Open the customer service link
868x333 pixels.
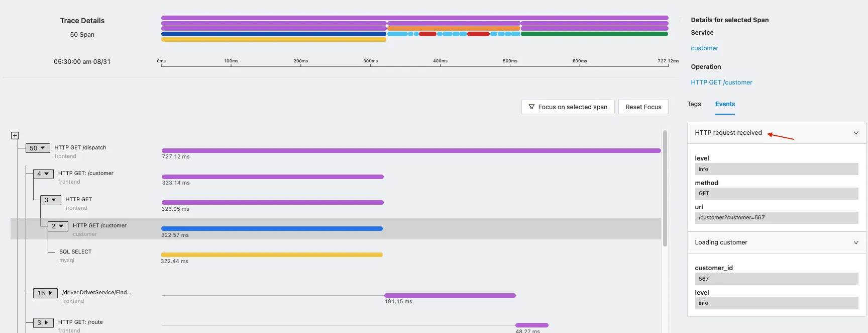tap(704, 48)
